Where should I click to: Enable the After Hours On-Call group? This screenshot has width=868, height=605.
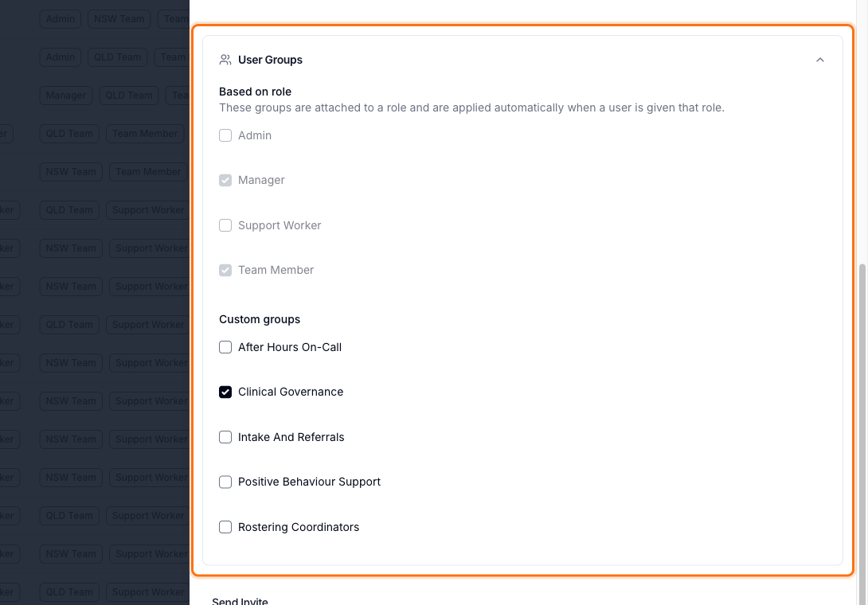point(225,347)
